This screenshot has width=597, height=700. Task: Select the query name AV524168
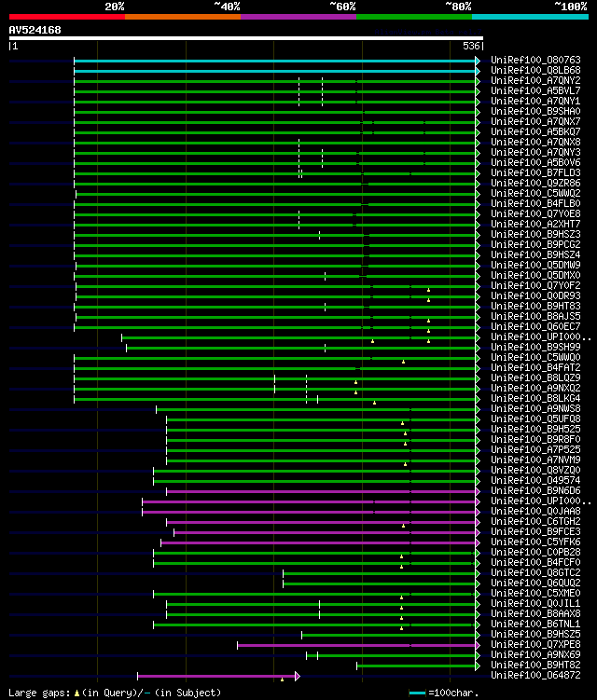pyautogui.click(x=35, y=31)
